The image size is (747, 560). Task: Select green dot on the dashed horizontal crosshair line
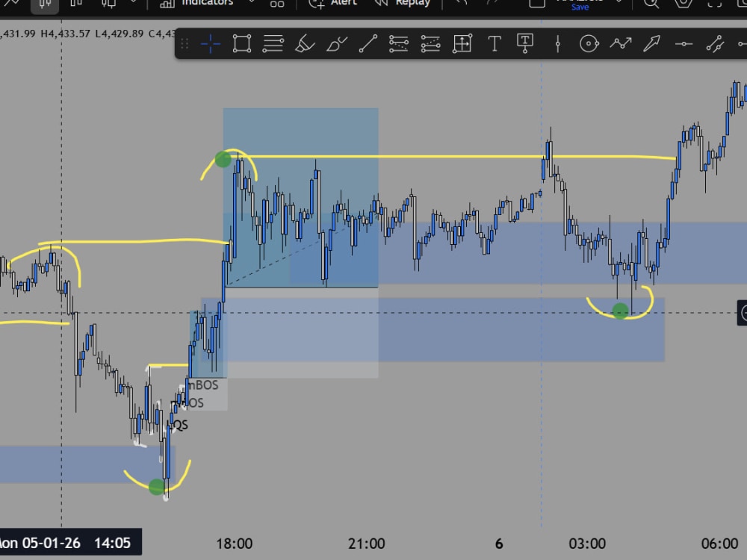[620, 311]
